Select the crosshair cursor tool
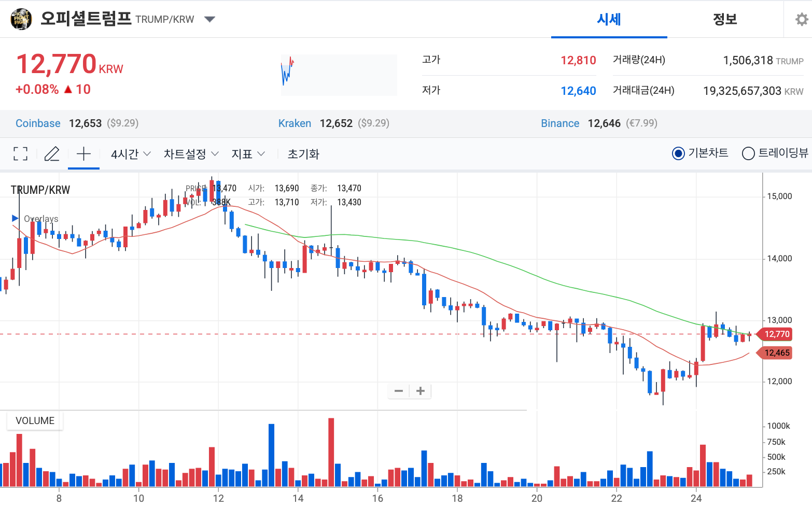The width and height of the screenshot is (812, 507). (x=83, y=154)
